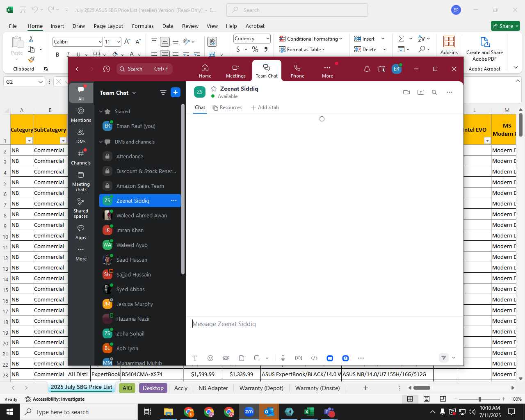Collapse the Starred section

pyautogui.click(x=101, y=112)
